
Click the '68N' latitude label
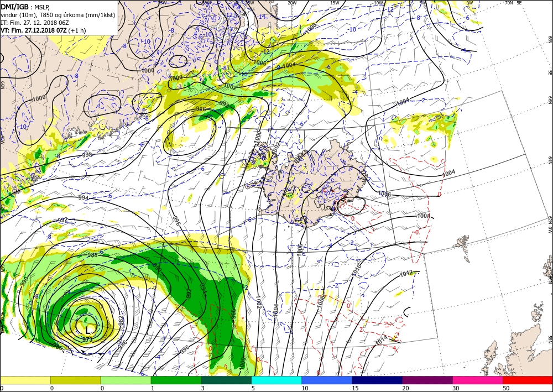(x=550, y=39)
